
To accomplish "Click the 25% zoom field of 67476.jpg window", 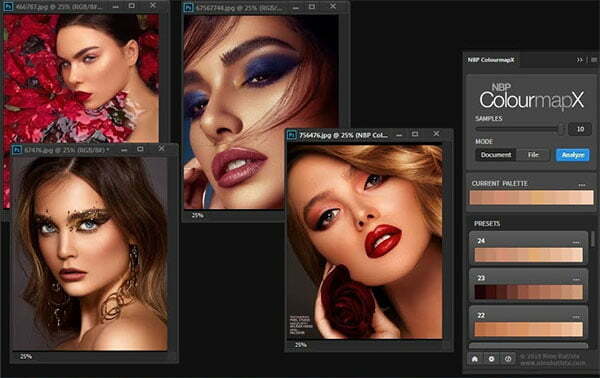I will [26, 357].
